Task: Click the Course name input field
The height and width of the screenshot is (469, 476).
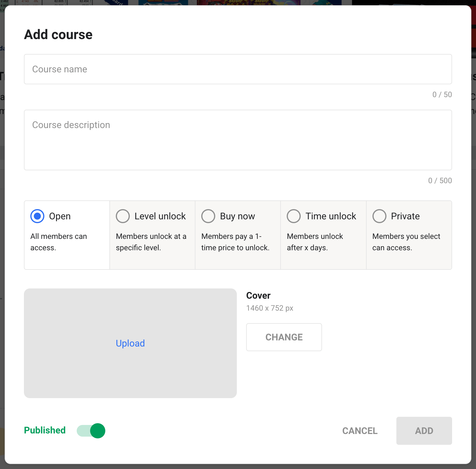Action: coord(238,69)
